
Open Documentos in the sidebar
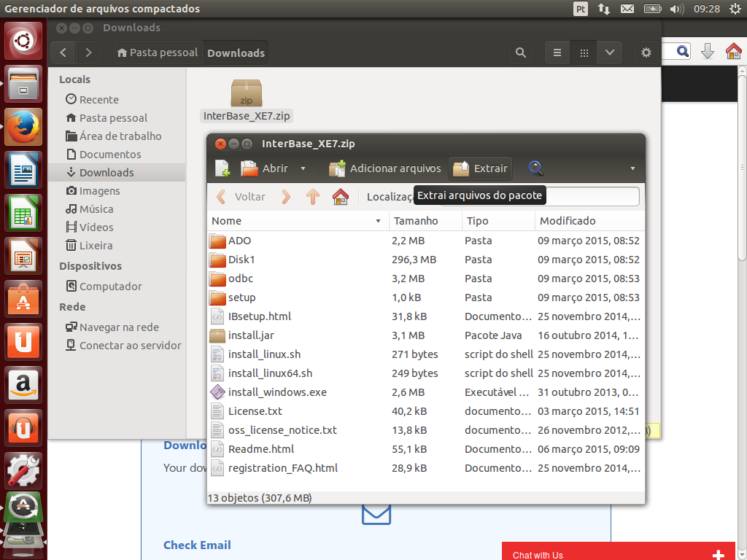109,155
